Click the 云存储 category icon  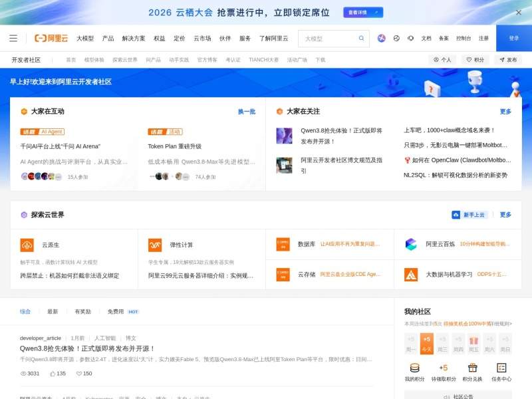283,275
